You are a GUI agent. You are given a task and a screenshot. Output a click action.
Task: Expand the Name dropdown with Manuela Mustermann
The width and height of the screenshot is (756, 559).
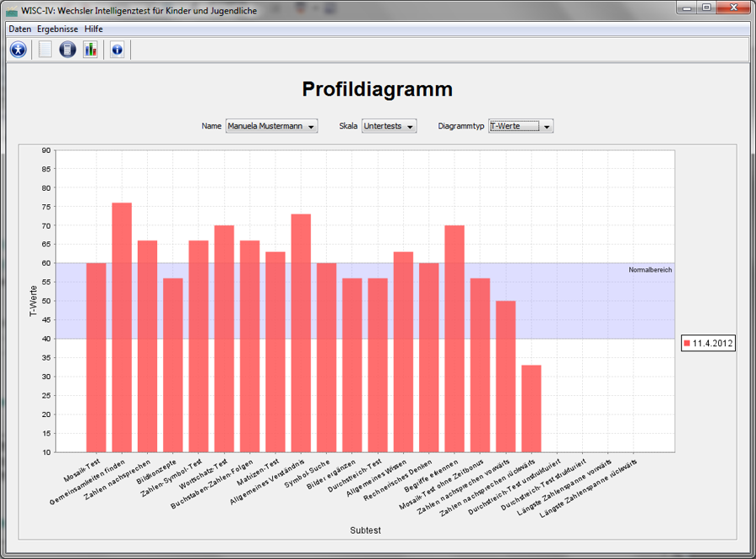coord(271,126)
